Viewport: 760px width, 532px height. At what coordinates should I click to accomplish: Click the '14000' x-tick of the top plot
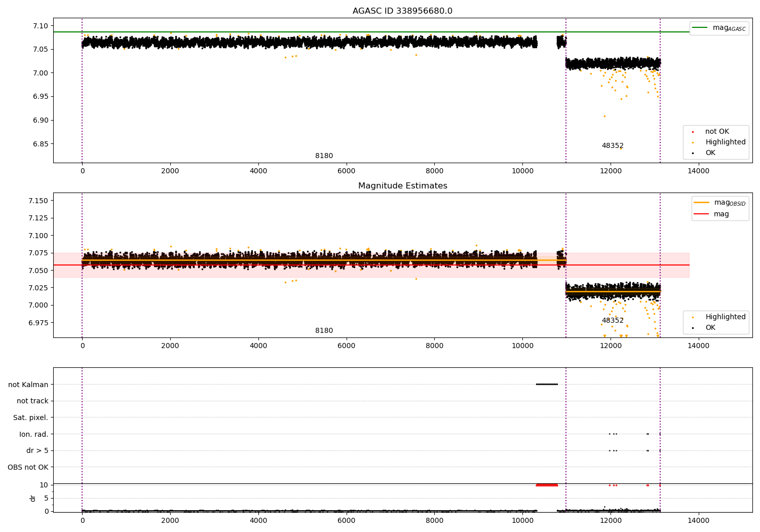click(698, 171)
